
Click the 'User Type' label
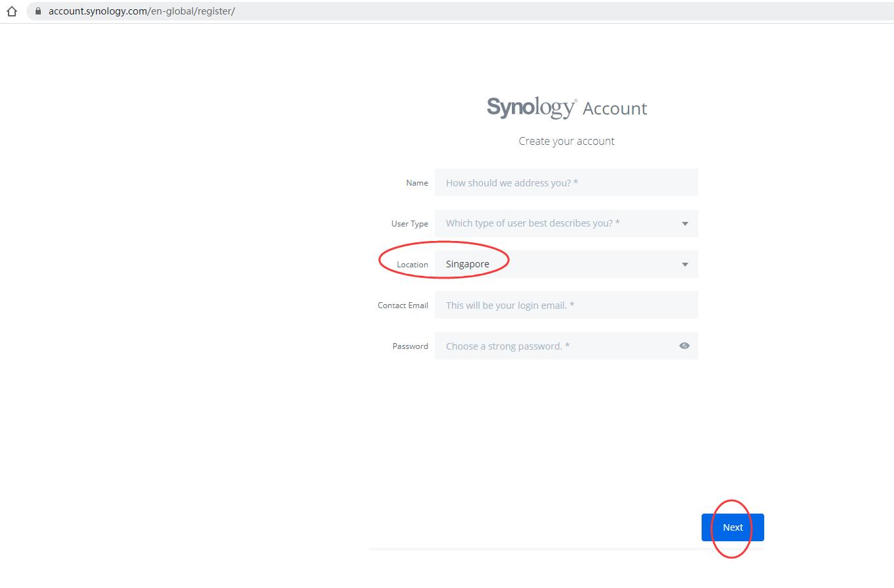tap(409, 224)
